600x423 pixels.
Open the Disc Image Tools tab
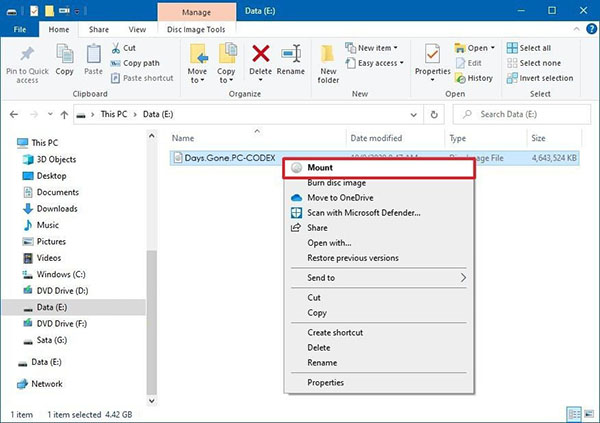pyautogui.click(x=196, y=29)
